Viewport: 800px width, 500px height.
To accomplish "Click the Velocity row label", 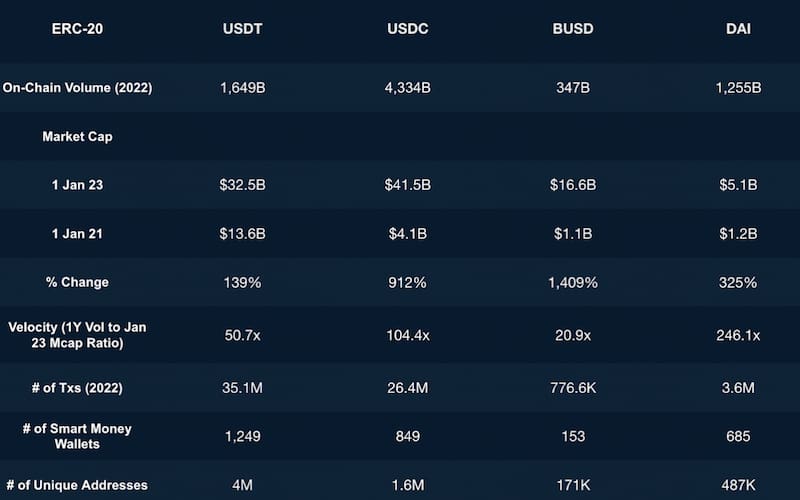I will pyautogui.click(x=77, y=335).
